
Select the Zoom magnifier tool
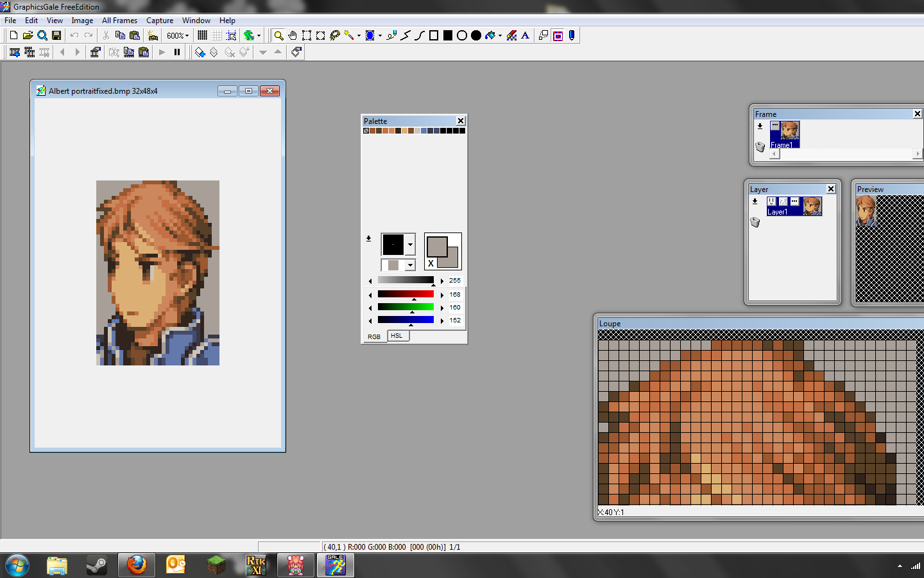coord(278,35)
